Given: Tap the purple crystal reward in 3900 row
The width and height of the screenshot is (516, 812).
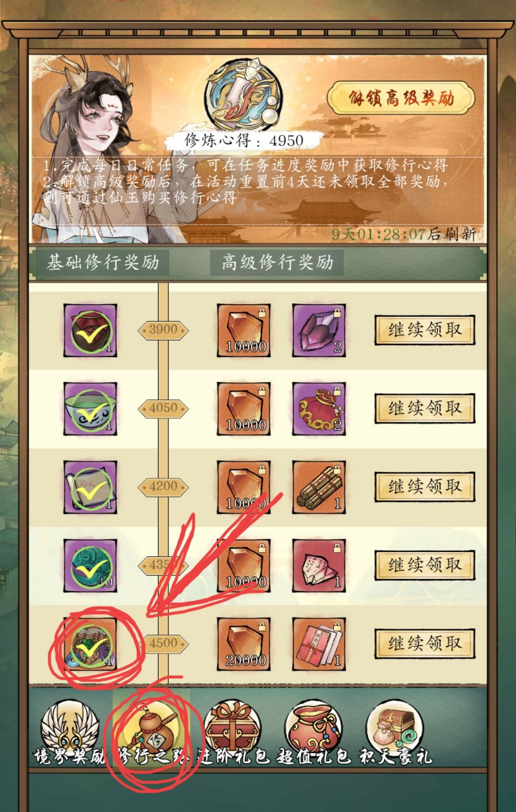Looking at the screenshot, I should pos(319,330).
